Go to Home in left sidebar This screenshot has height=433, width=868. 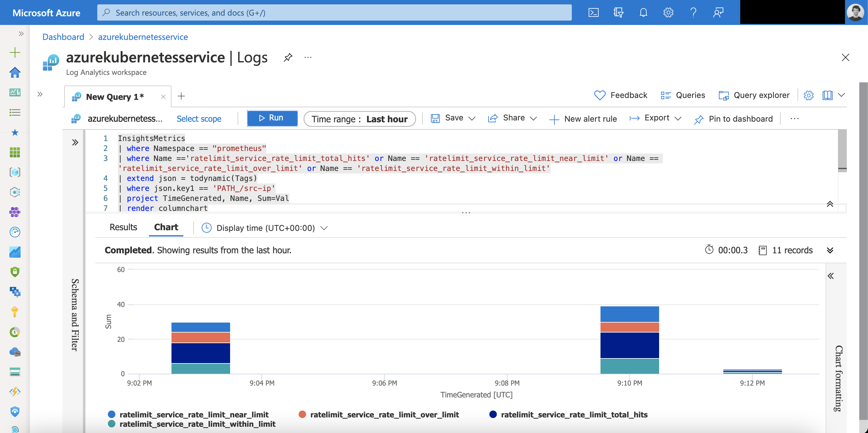(x=15, y=72)
